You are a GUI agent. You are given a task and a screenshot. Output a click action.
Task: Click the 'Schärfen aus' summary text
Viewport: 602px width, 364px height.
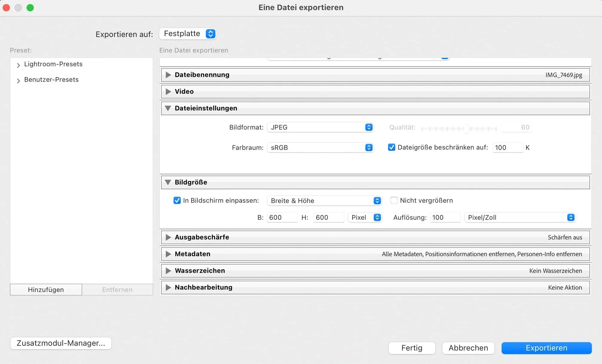coord(565,237)
